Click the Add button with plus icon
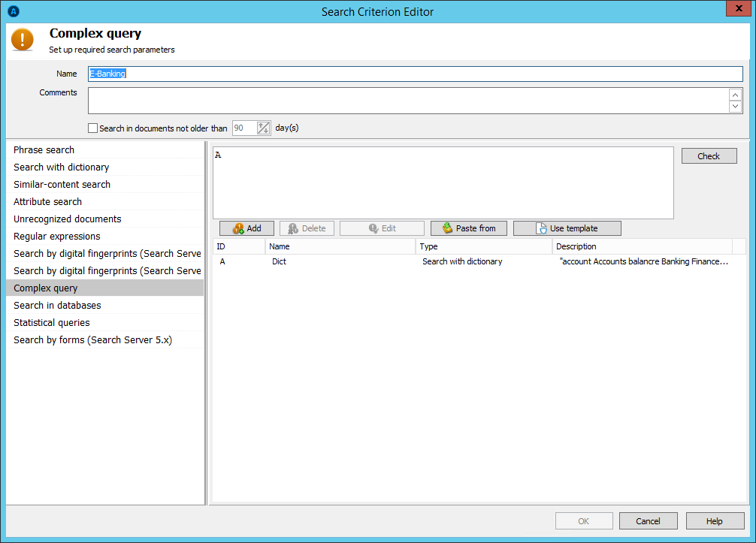Image resolution: width=756 pixels, height=543 pixels. 246,228
